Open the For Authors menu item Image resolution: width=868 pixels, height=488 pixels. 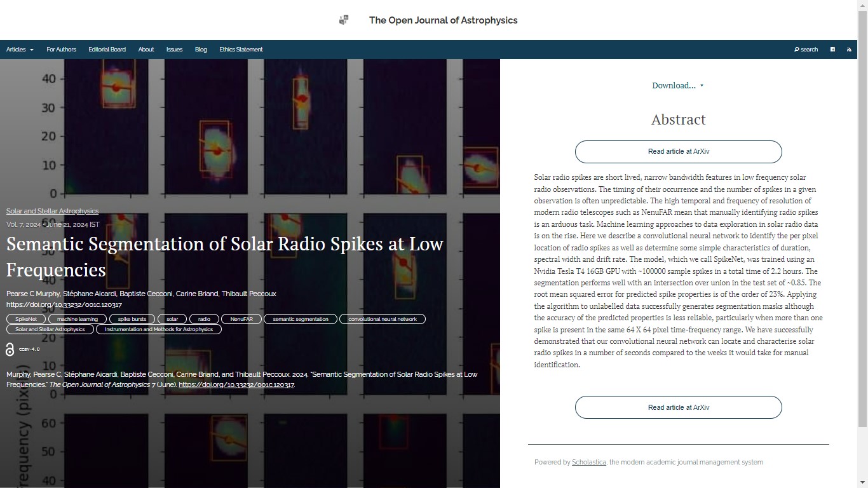(x=61, y=50)
